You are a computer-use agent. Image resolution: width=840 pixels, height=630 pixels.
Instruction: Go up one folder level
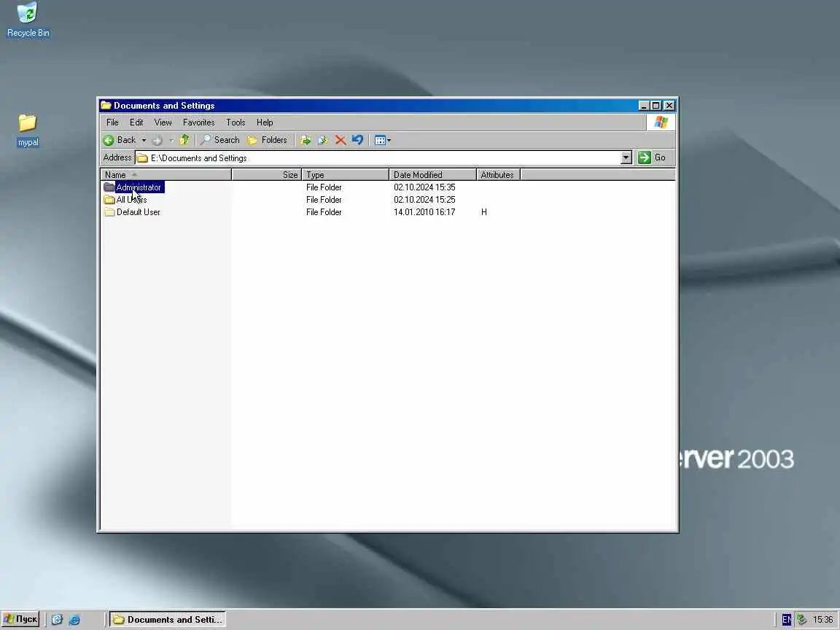click(x=184, y=140)
